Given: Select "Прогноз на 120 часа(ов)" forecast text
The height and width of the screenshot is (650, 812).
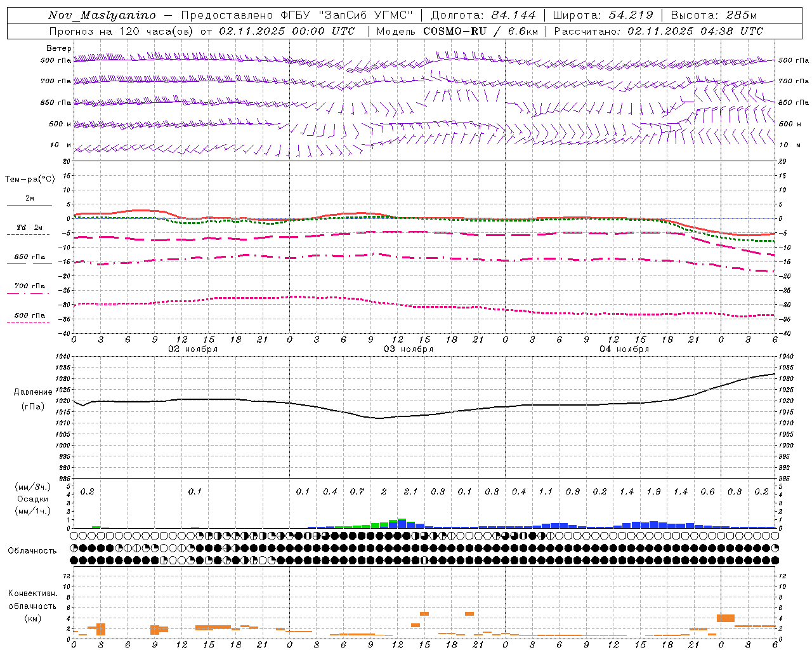Looking at the screenshot, I should point(122,31).
